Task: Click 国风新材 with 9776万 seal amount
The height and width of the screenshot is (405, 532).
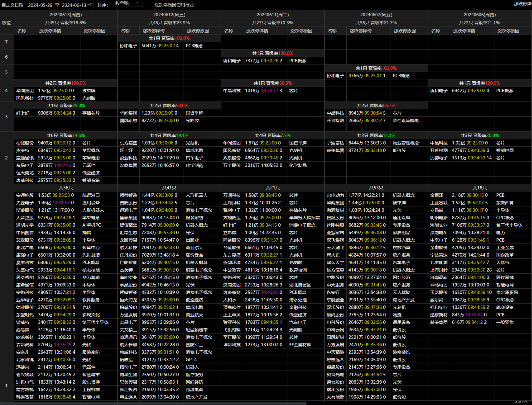Action: pyautogui.click(x=25, y=98)
